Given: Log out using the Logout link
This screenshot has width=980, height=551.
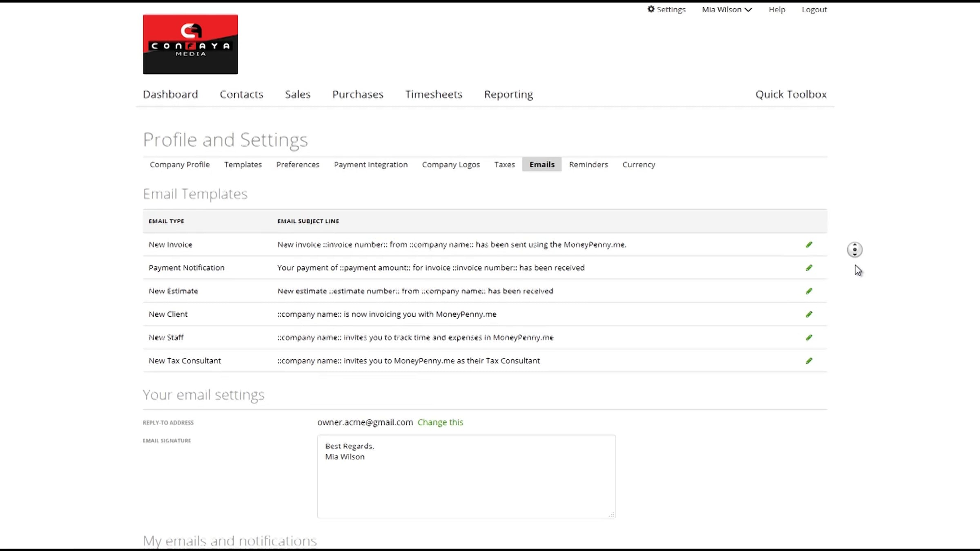Looking at the screenshot, I should coord(814,9).
